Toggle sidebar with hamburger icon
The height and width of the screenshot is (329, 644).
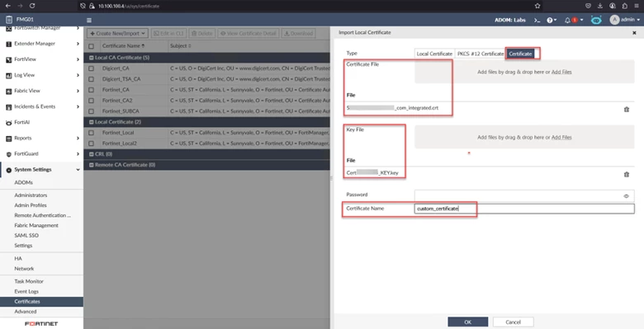[x=89, y=20]
